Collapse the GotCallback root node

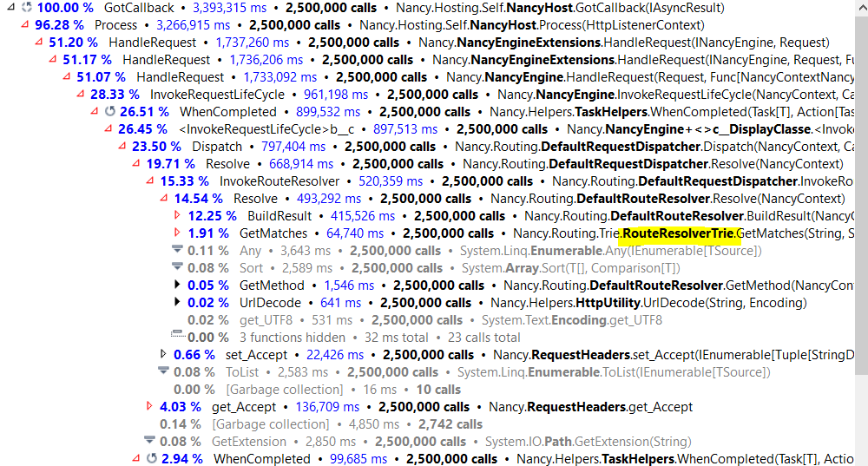(x=11, y=7)
